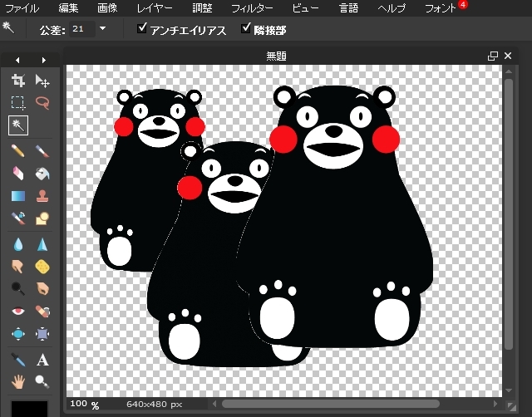Select the Hand pan tool
The height and width of the screenshot is (417, 532).
[x=18, y=381]
